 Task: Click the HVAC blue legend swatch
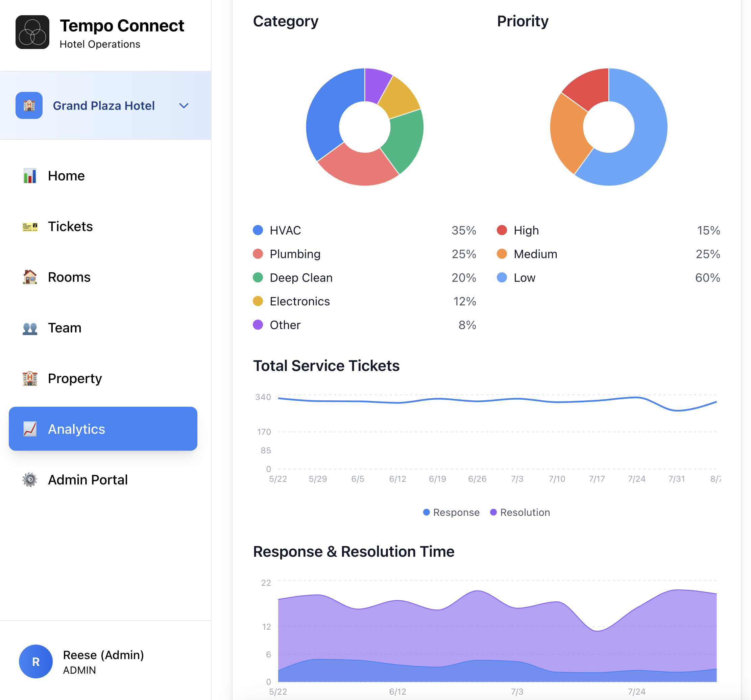[258, 230]
